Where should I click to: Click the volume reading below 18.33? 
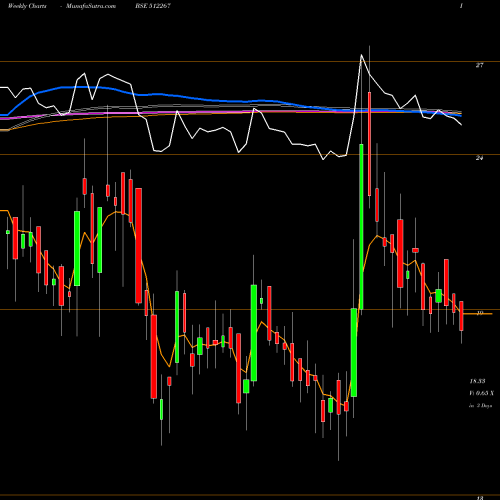(x=481, y=393)
